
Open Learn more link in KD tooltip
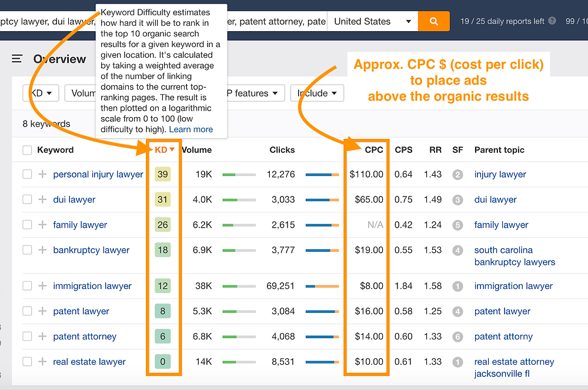tap(191, 129)
